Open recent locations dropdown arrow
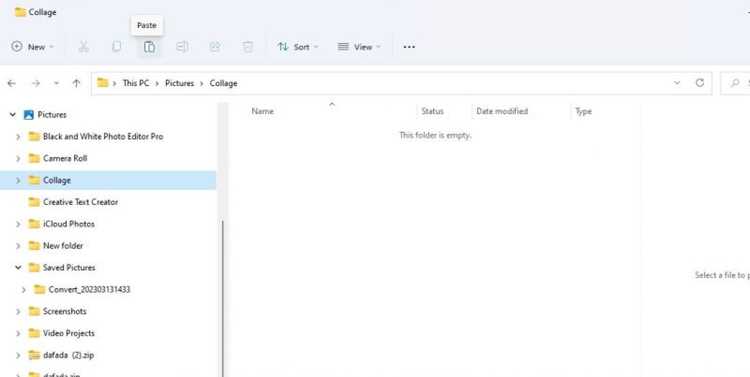This screenshot has height=377, width=750. coord(56,83)
